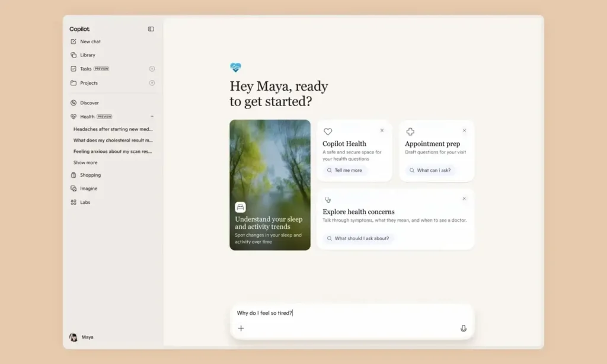Dismiss the Explore health concerns card
Screen dimensions: 607x364
click(464, 199)
